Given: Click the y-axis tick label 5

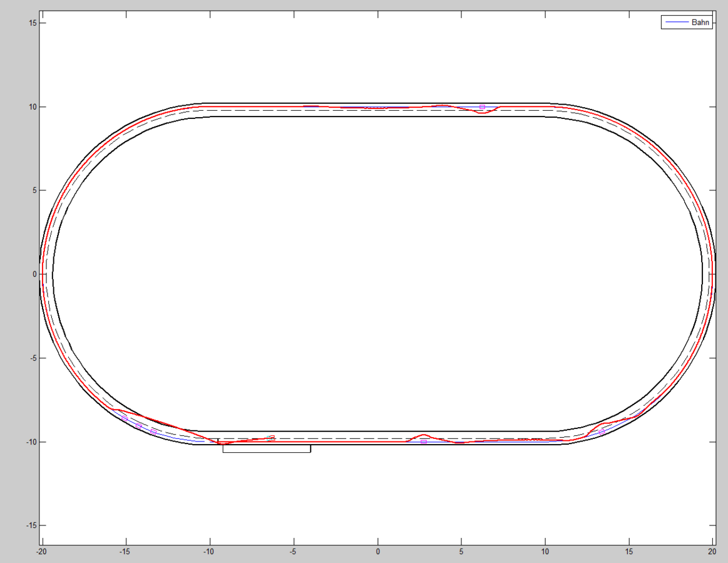Looking at the screenshot, I should pyautogui.click(x=33, y=190).
